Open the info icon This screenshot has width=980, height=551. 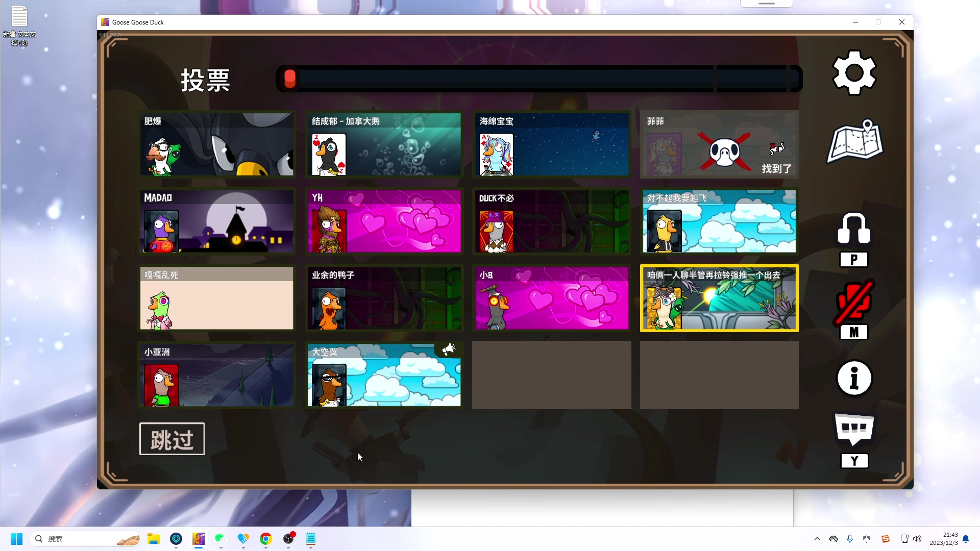tap(854, 378)
